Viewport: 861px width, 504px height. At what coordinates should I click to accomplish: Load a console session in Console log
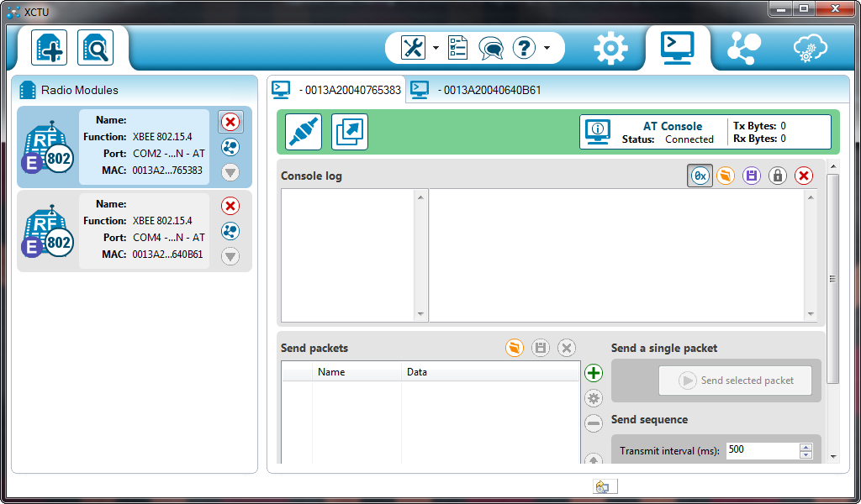tap(726, 176)
